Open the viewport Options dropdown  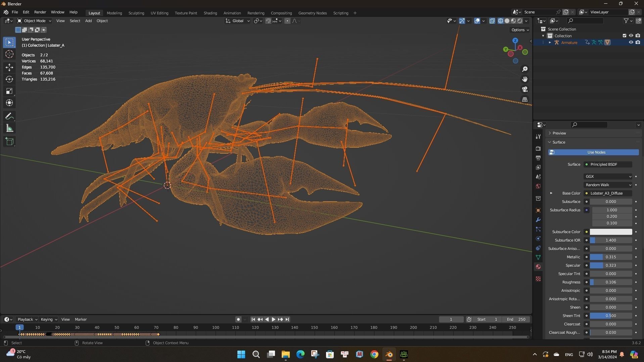point(520,30)
